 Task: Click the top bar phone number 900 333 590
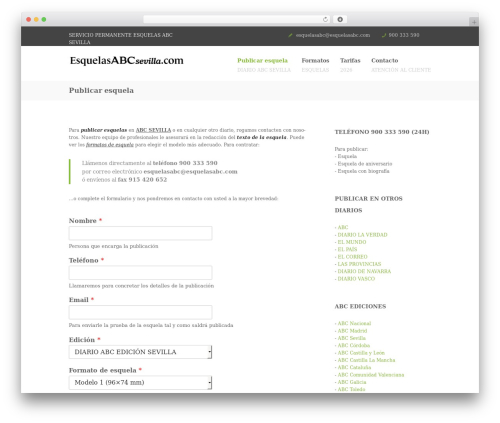point(404,35)
